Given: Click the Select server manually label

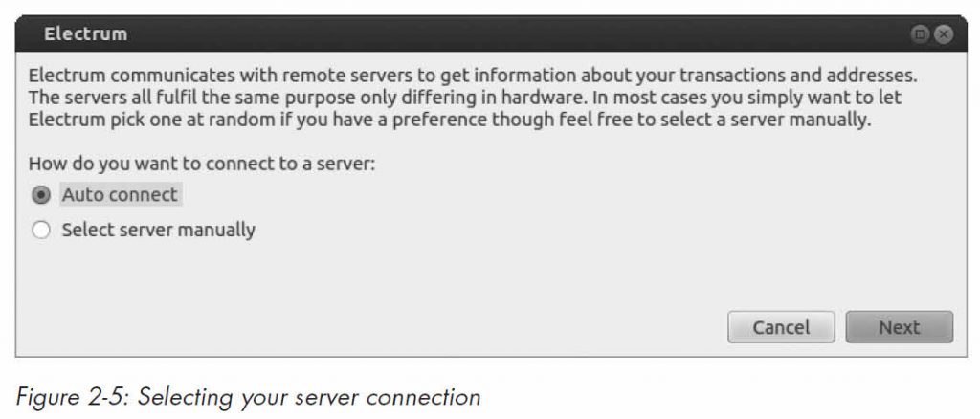Looking at the screenshot, I should (x=158, y=230).
